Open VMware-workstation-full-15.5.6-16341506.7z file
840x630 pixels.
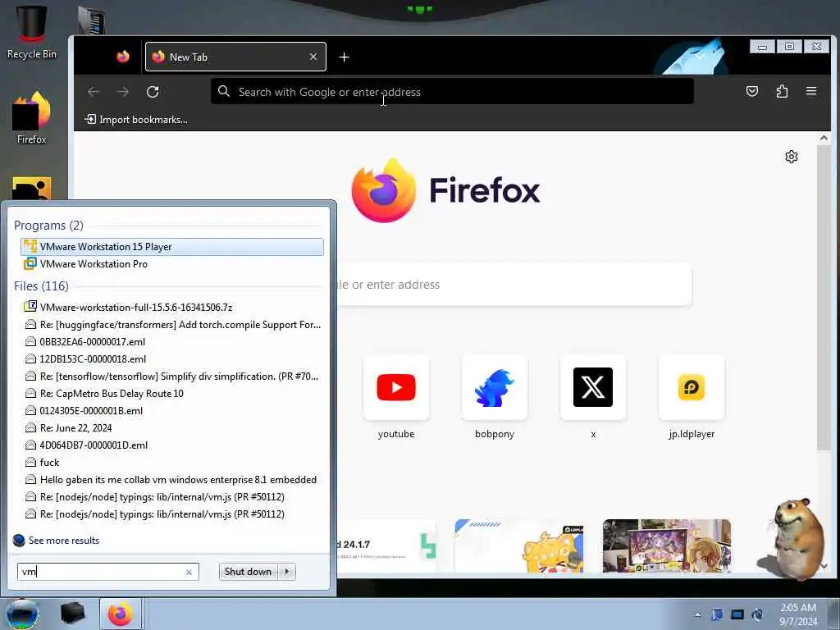tap(172, 307)
